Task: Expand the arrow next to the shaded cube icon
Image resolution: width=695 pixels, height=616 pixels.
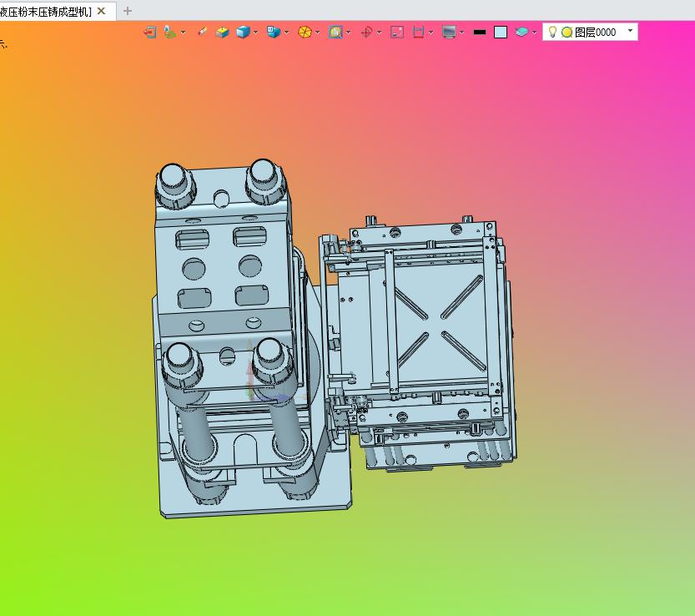Action: tap(256, 33)
